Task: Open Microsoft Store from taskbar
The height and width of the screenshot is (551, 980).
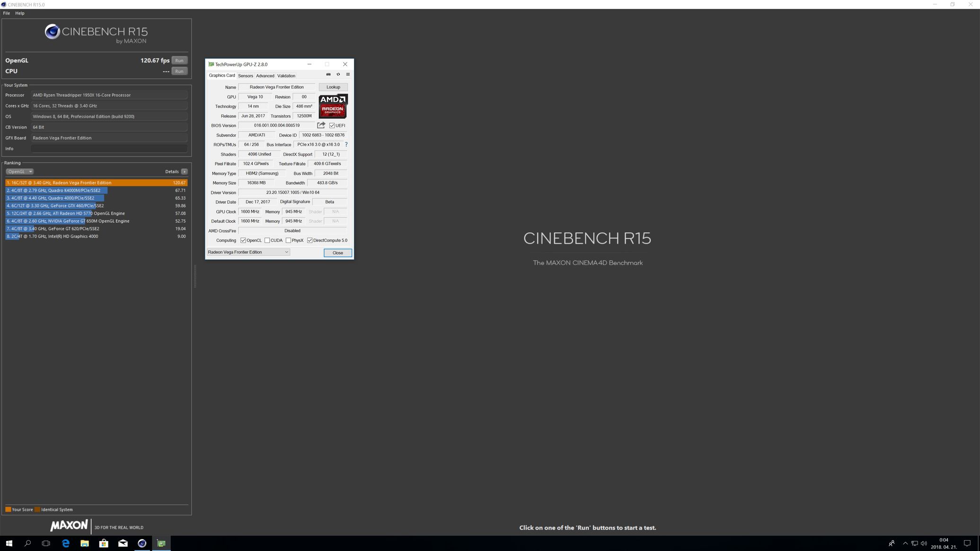Action: 104,543
